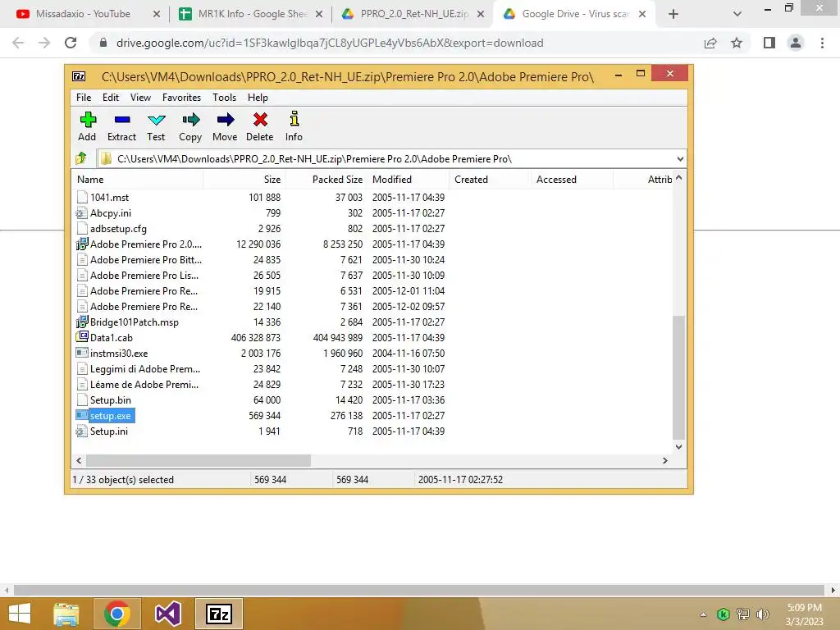Image resolution: width=840 pixels, height=630 pixels.
Task: Open Windows Start button
Action: point(20,614)
